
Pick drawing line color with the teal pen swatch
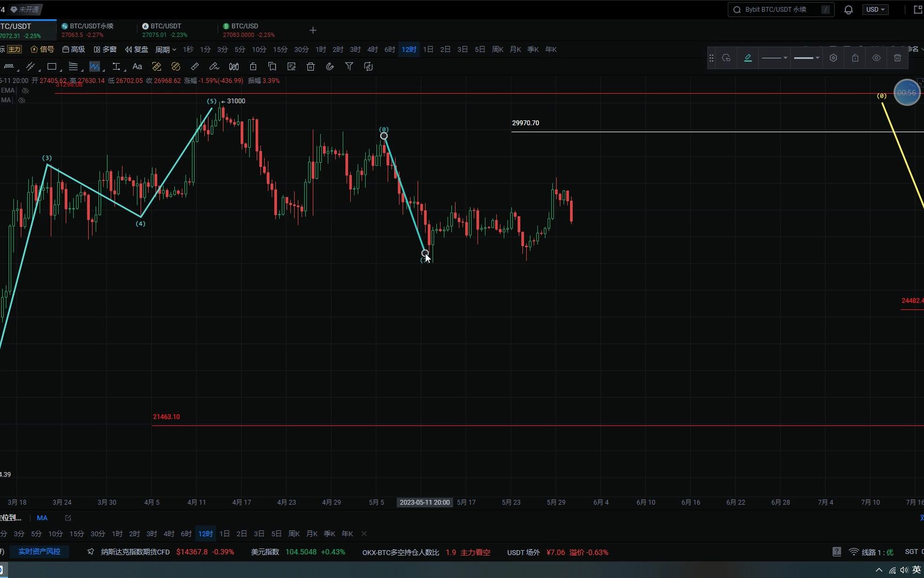(748, 58)
